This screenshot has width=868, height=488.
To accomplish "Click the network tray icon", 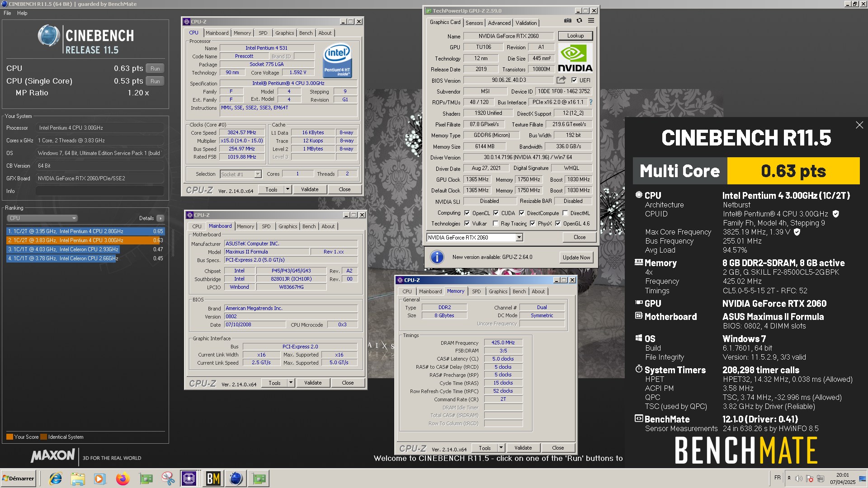I will tap(821, 479).
